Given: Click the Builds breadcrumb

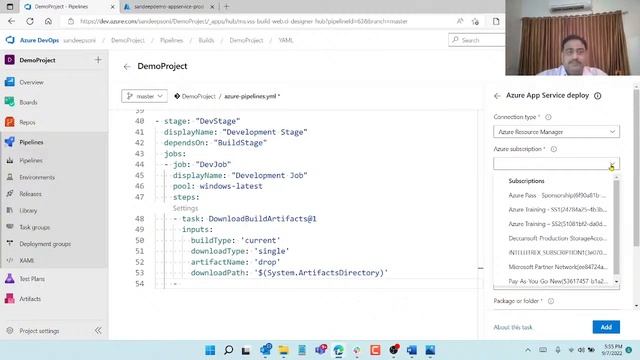Looking at the screenshot, I should pyautogui.click(x=206, y=40).
